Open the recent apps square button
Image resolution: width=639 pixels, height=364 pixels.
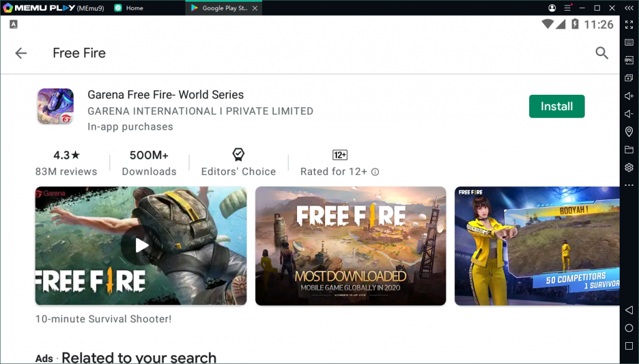629,347
